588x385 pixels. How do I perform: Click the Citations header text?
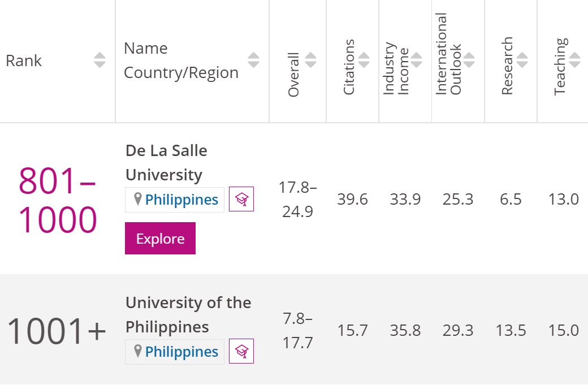pos(349,67)
